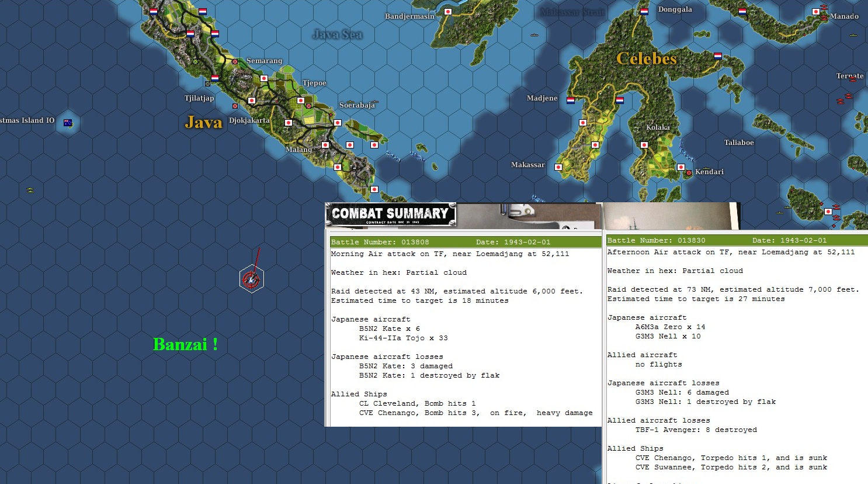Screen dimensions: 868x484
Task: Click the Semarang city label
Action: click(264, 61)
